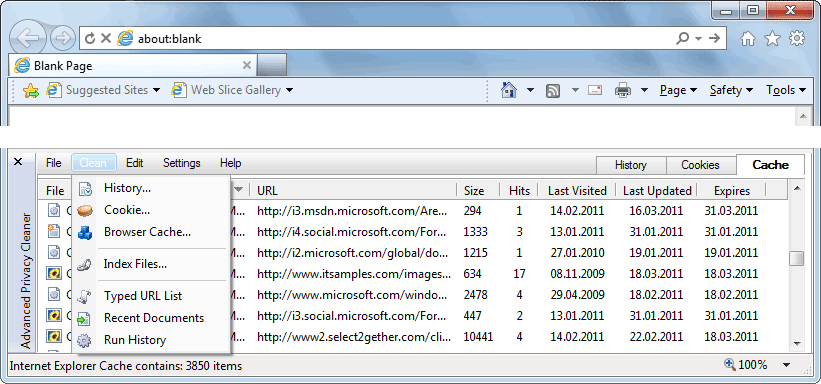Select the Cache tab
The height and width of the screenshot is (384, 821).
(770, 164)
